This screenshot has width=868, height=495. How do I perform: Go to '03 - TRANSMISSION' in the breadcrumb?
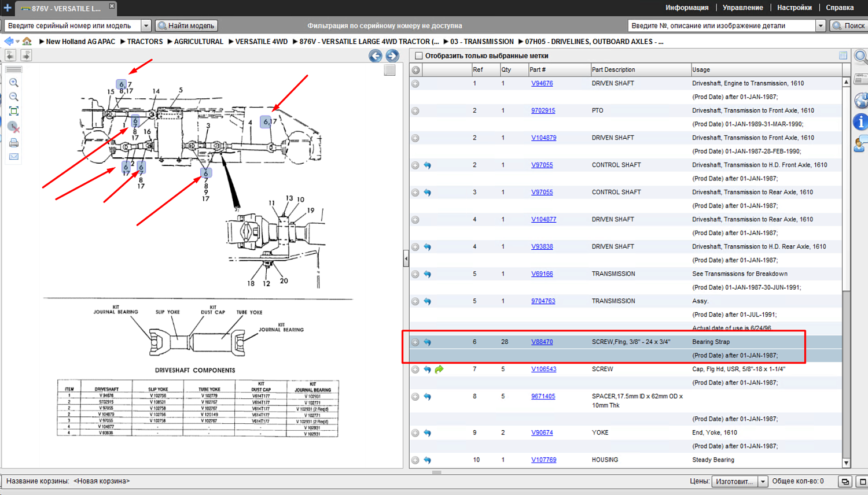(x=482, y=42)
